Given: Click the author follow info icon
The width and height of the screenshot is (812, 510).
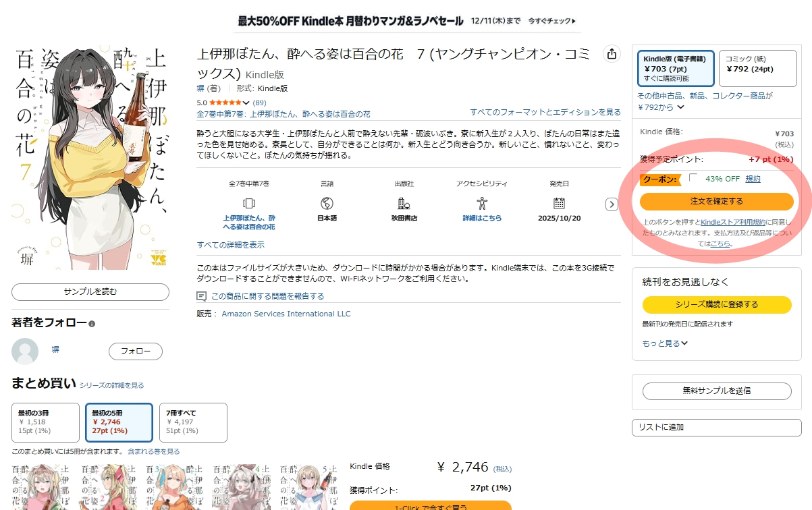Looking at the screenshot, I should (92, 324).
